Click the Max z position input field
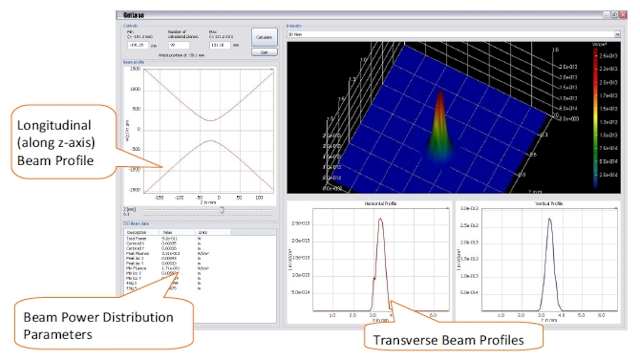This screenshot has width=640, height=360. pos(220,45)
